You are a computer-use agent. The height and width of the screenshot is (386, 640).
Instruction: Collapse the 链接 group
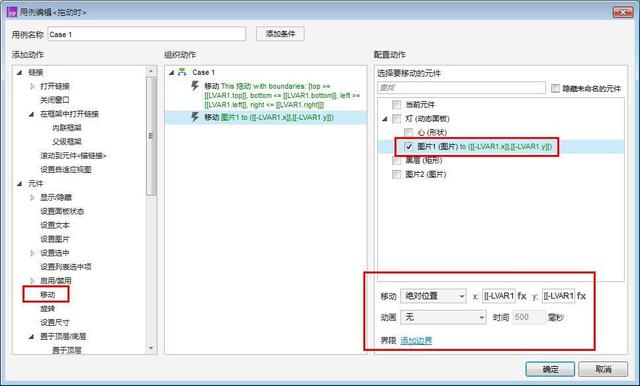[20, 73]
